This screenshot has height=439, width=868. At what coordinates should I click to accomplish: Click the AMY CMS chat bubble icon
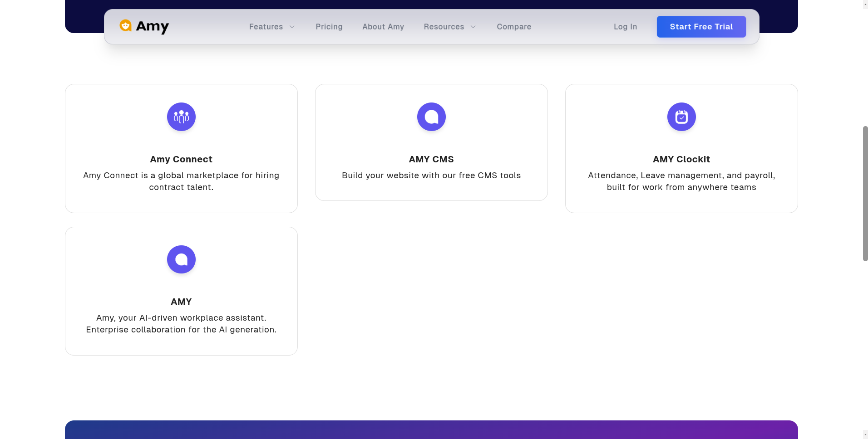(431, 117)
